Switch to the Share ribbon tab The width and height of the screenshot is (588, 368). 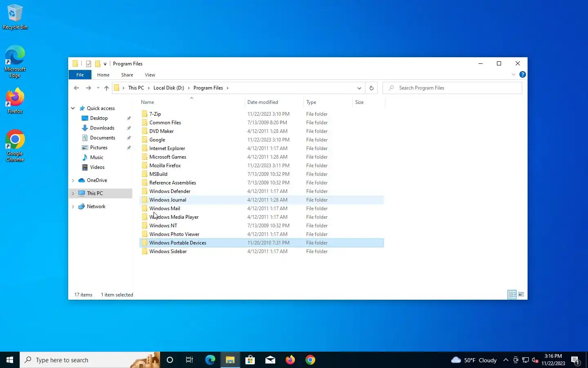[x=127, y=75]
